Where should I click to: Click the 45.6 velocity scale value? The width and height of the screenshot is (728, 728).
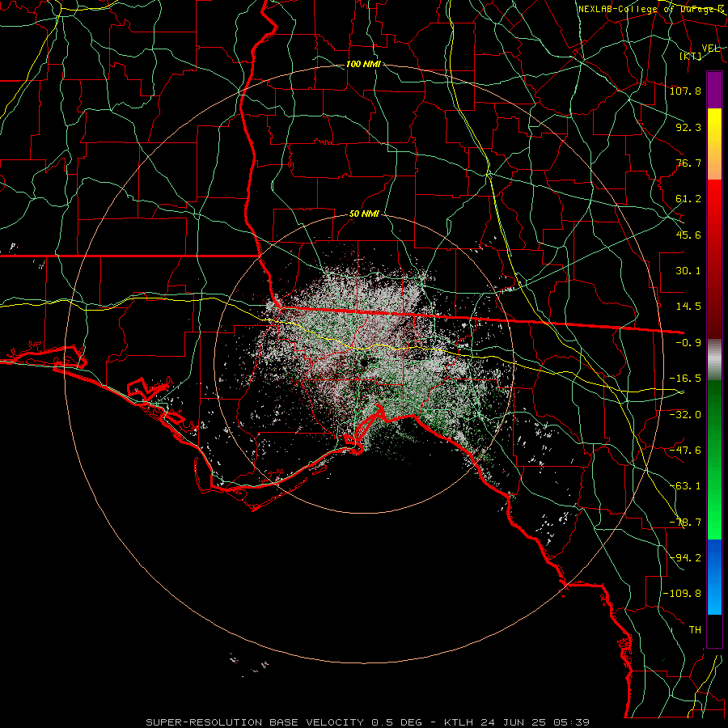(688, 235)
